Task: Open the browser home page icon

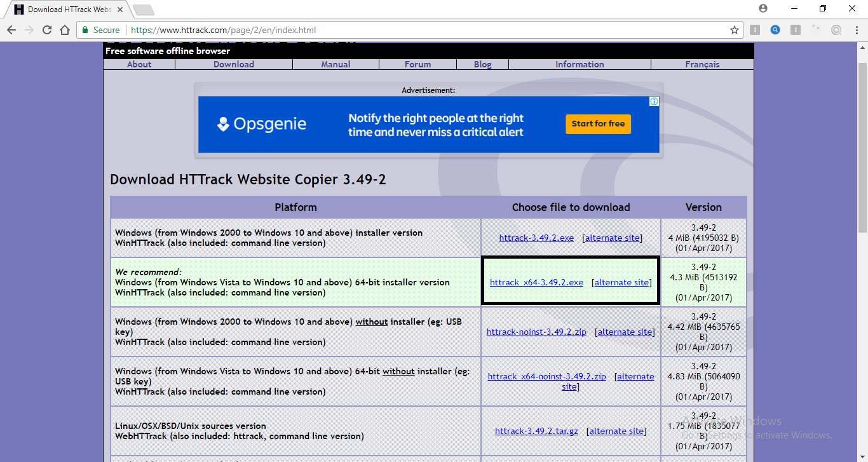Action: tap(65, 30)
